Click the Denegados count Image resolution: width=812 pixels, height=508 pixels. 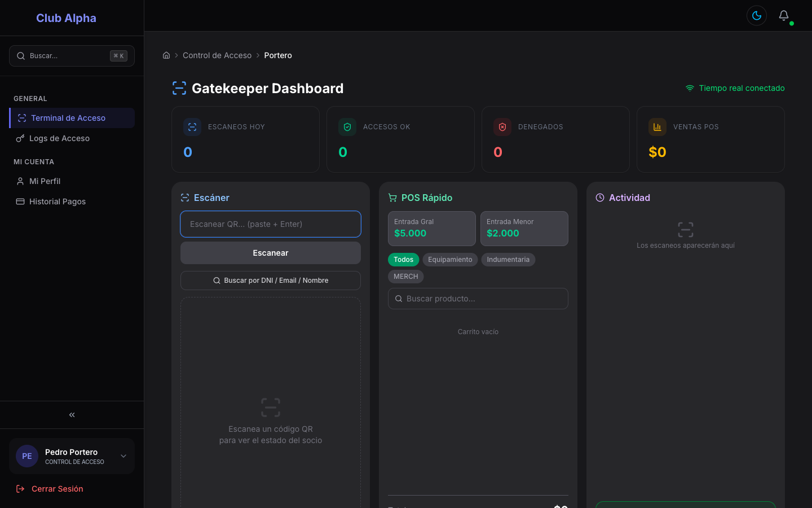498,152
